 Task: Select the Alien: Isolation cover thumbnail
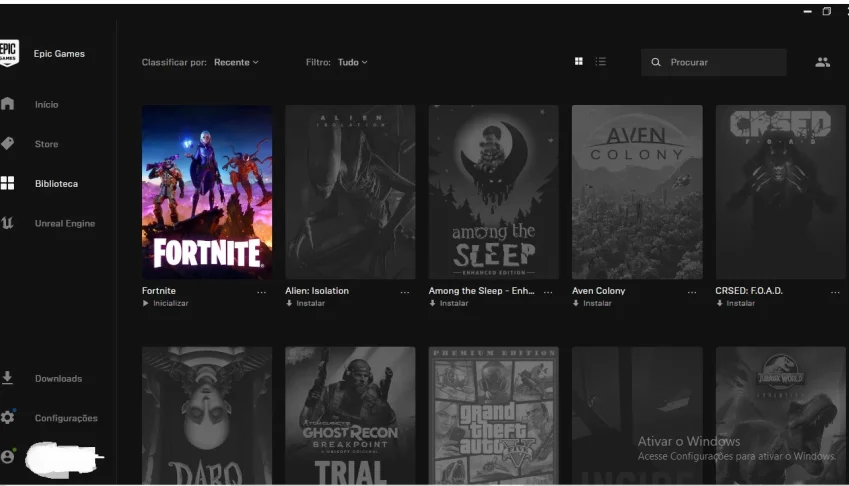(x=350, y=192)
